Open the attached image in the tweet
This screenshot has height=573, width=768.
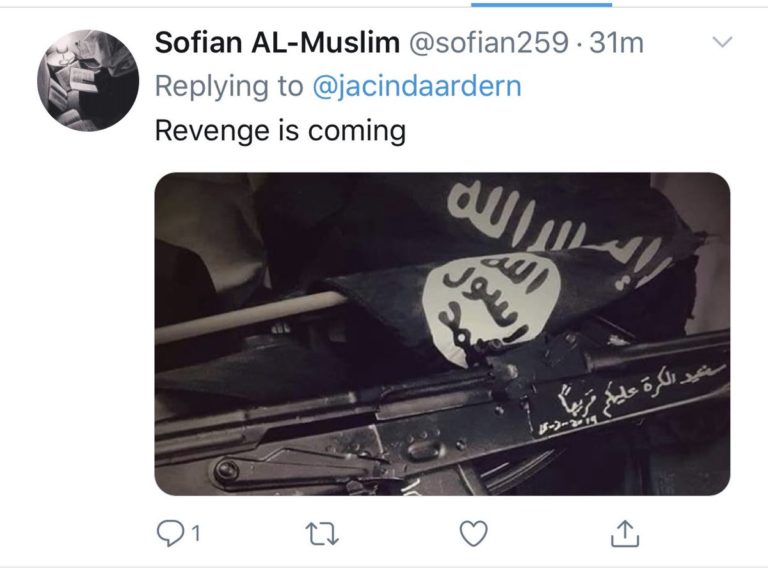click(x=442, y=334)
